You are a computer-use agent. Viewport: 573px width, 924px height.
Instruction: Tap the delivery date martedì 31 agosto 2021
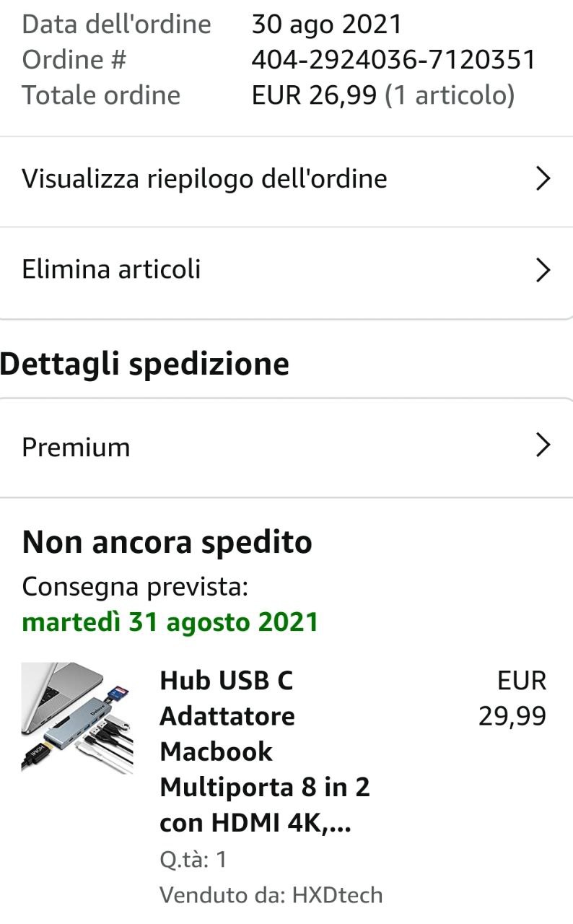click(x=170, y=622)
